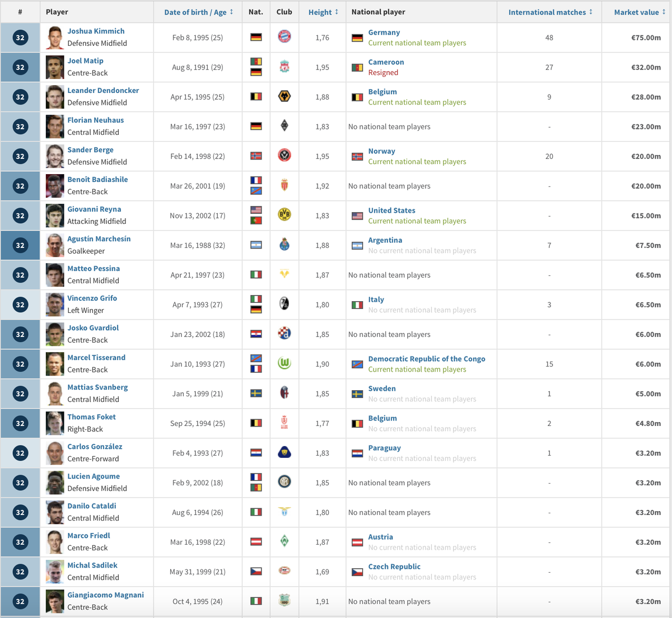
Task: Click Mönchengladbach crest in Florian Neuhaus row
Action: 284,126
